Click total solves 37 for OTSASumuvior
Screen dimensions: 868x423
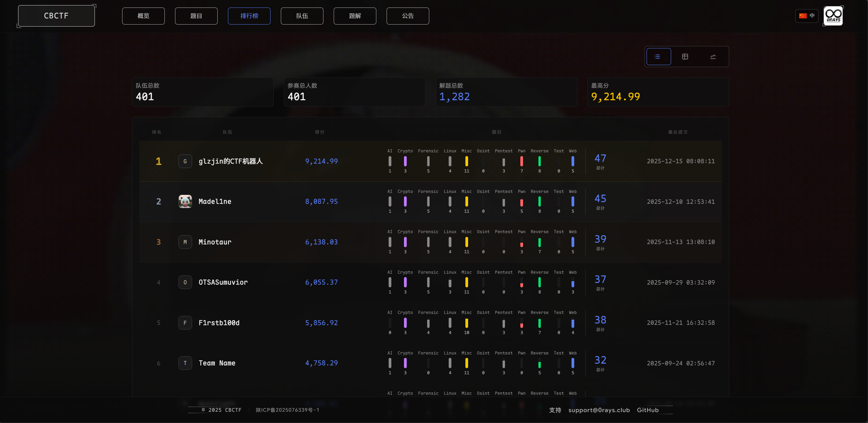pyautogui.click(x=600, y=279)
